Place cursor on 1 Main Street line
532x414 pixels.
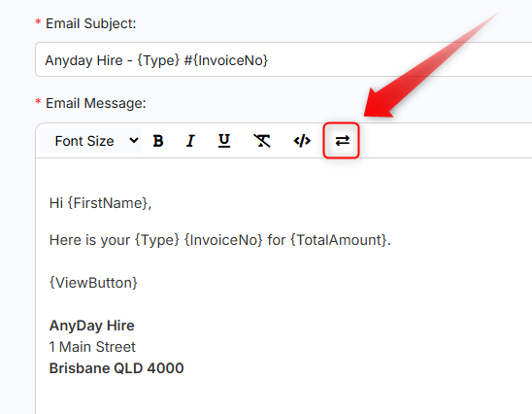click(x=92, y=347)
